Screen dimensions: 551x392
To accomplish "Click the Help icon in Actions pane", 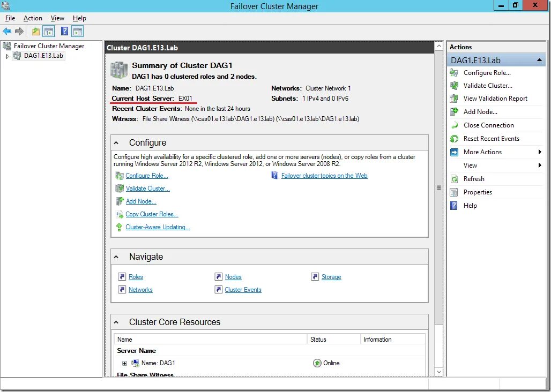I will pos(454,206).
